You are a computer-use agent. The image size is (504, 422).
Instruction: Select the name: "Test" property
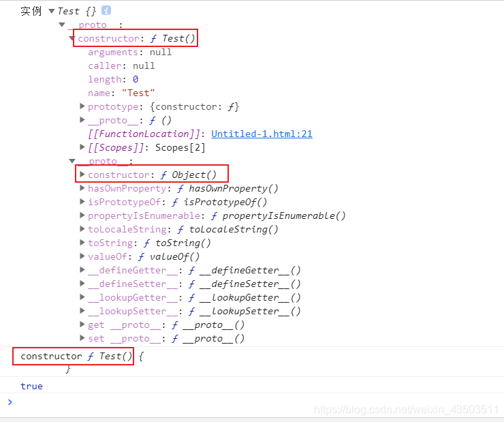coord(121,93)
